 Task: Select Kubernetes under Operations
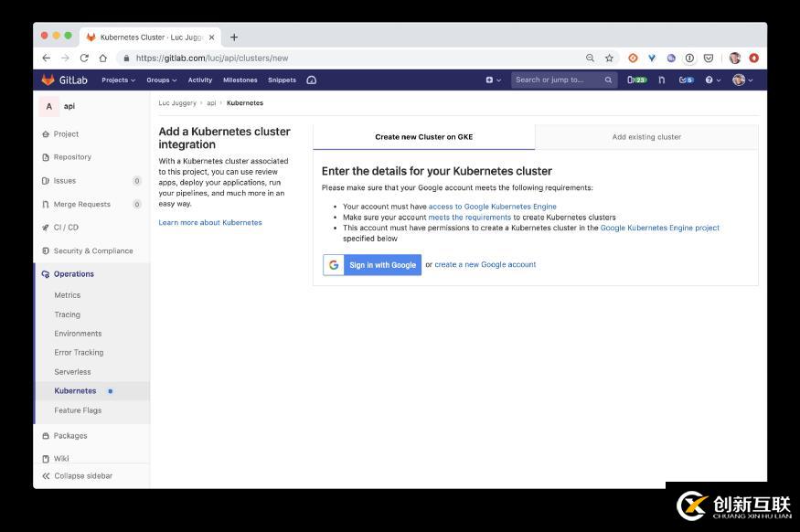[76, 390]
